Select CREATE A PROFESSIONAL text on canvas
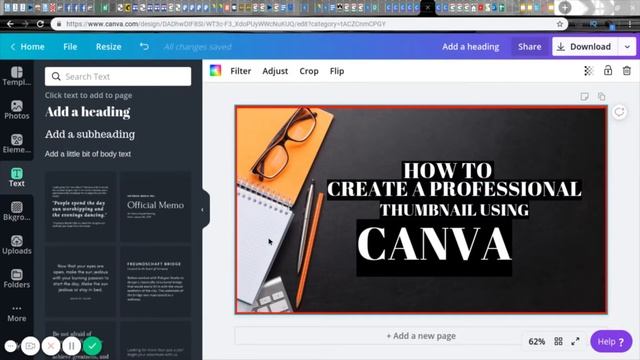640x360 pixels. pos(454,189)
